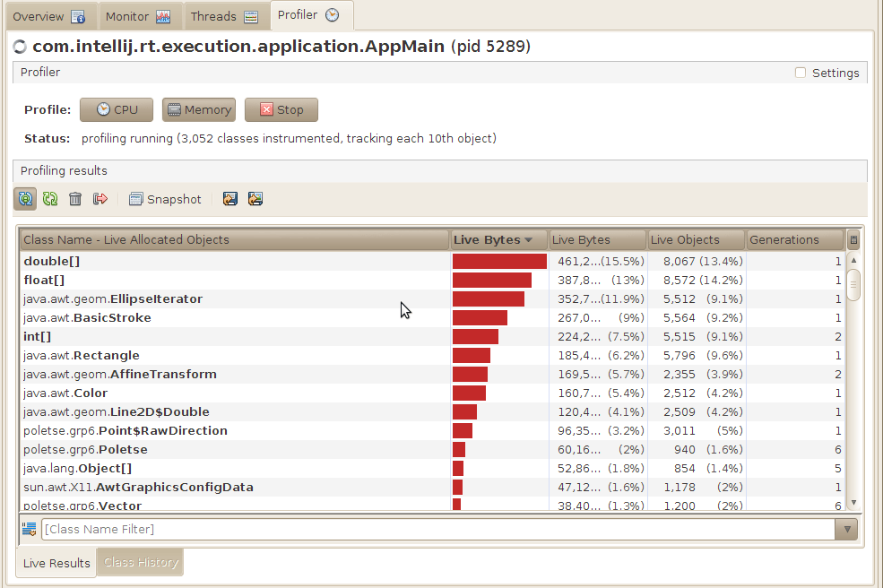Click the run garbage collection arrow icon
The height and width of the screenshot is (588, 883).
[x=100, y=199]
